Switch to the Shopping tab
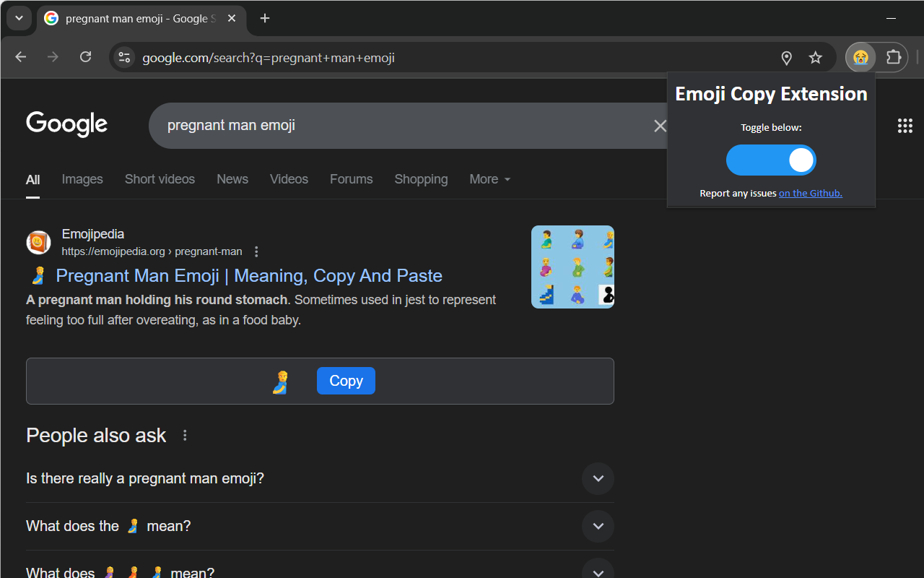This screenshot has height=578, width=924. pyautogui.click(x=421, y=179)
